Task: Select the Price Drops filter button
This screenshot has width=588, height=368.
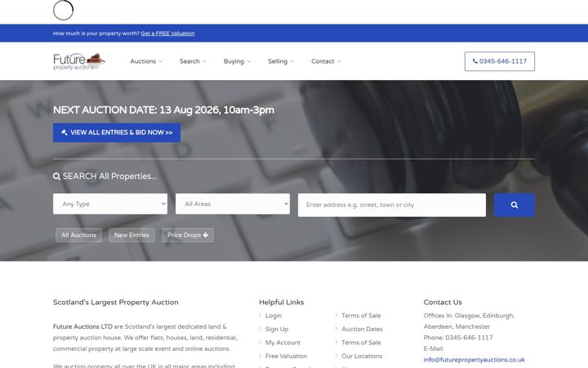Action: click(188, 235)
